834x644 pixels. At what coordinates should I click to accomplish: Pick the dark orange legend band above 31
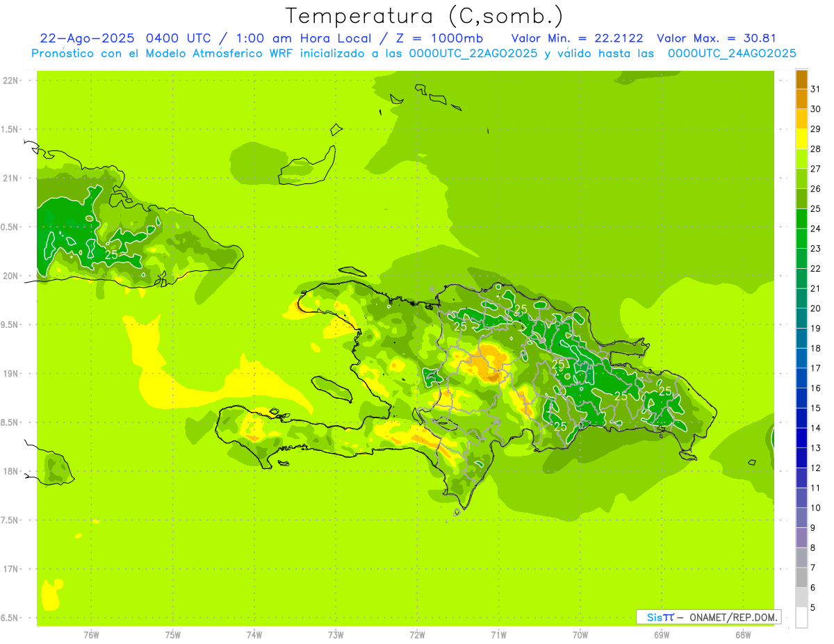pyautogui.click(x=801, y=79)
